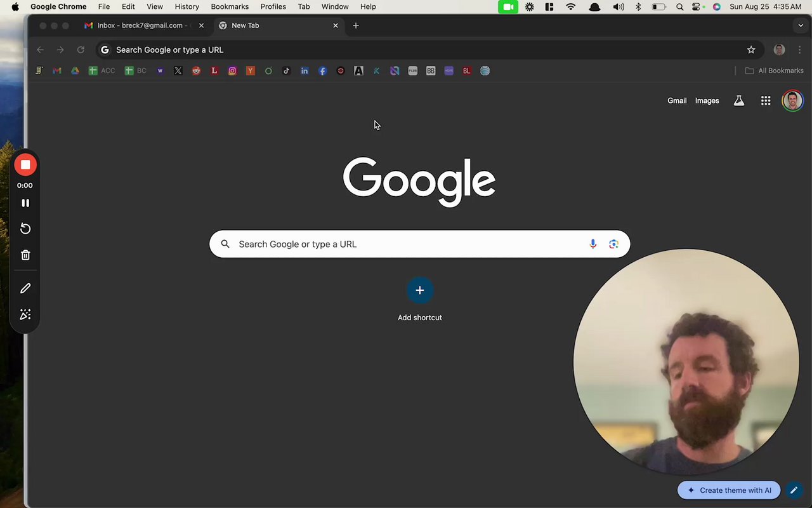The height and width of the screenshot is (508, 812).
Task: Open the Chrome profile avatar in toolbar
Action: point(780,50)
